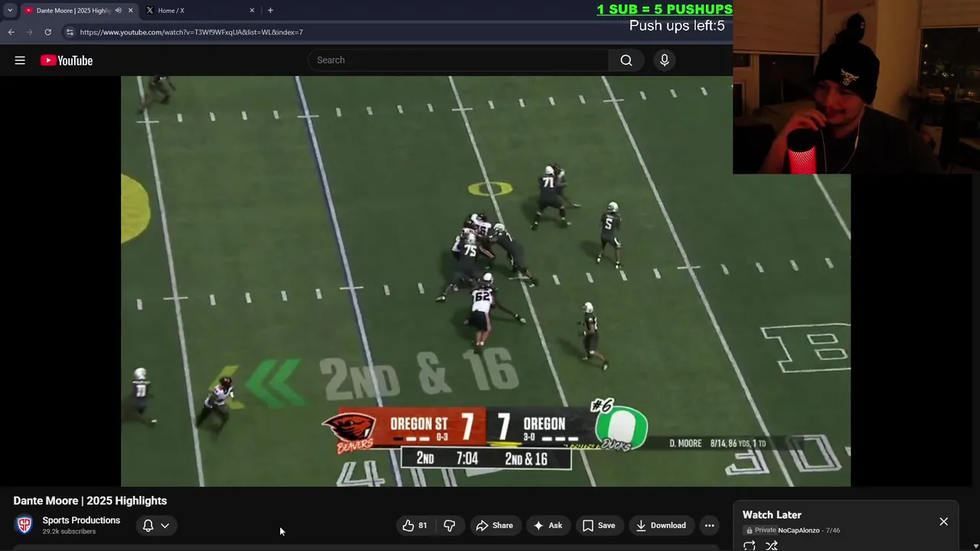Switch to the Home / X tab
980x551 pixels.
coord(201,11)
